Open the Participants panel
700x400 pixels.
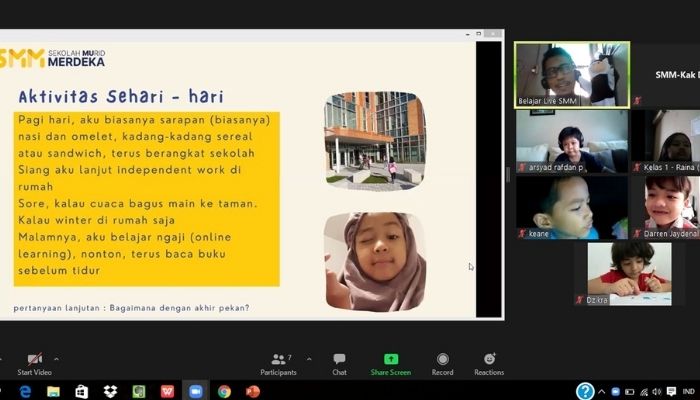tap(277, 363)
